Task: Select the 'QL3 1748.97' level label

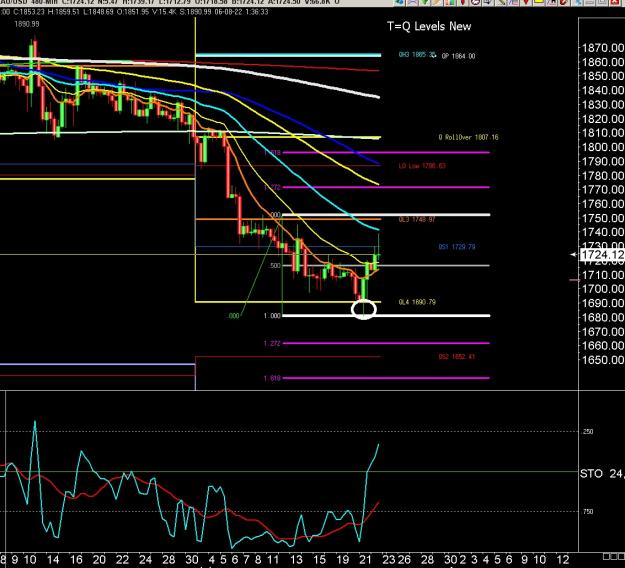Action: pyautogui.click(x=417, y=219)
